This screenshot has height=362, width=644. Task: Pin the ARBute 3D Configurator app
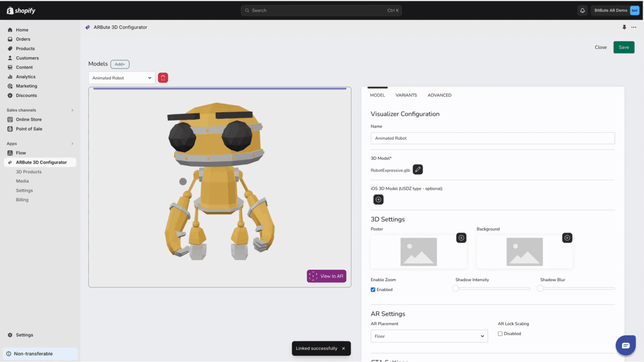tap(624, 27)
